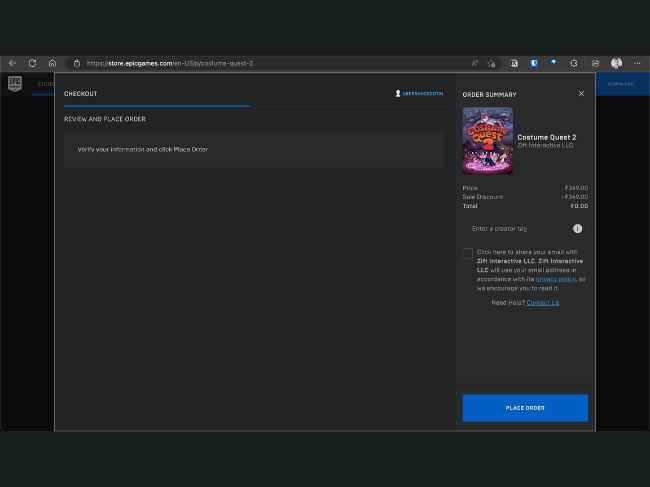
Task: Click the Verify your information message
Action: 143,149
